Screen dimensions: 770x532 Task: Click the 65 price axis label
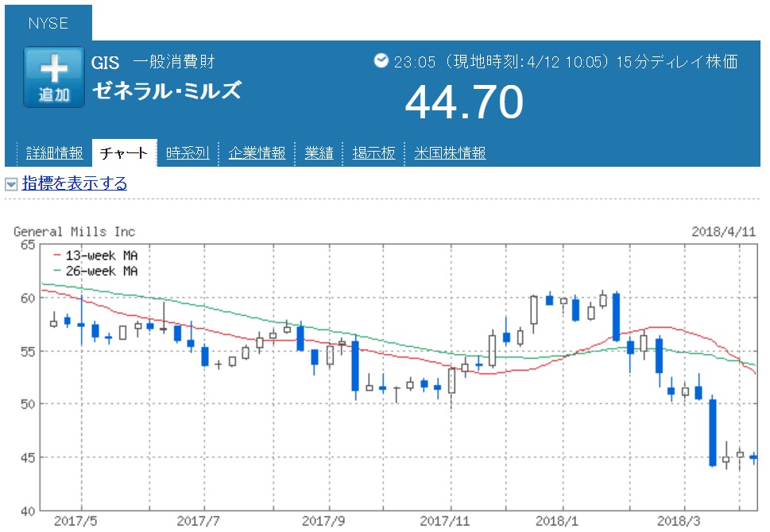tap(28, 245)
